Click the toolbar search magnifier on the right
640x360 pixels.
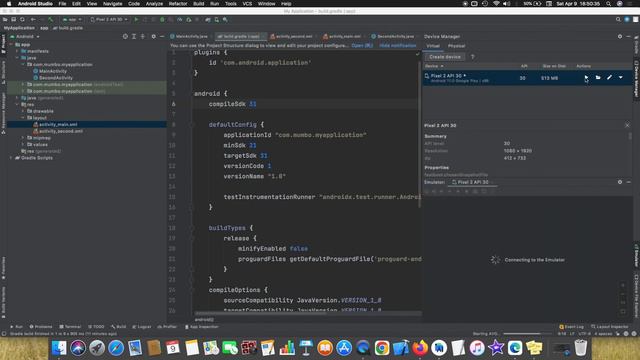618,19
